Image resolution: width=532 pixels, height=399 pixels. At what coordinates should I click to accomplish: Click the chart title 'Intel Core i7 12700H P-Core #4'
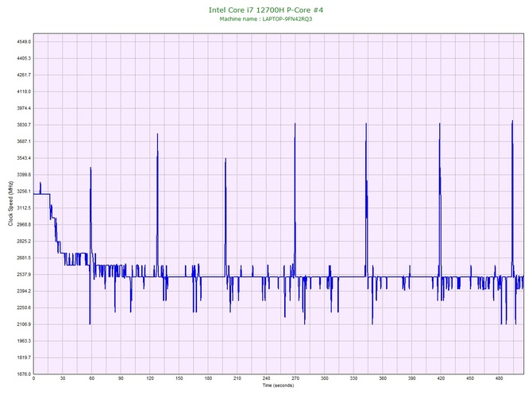click(266, 10)
